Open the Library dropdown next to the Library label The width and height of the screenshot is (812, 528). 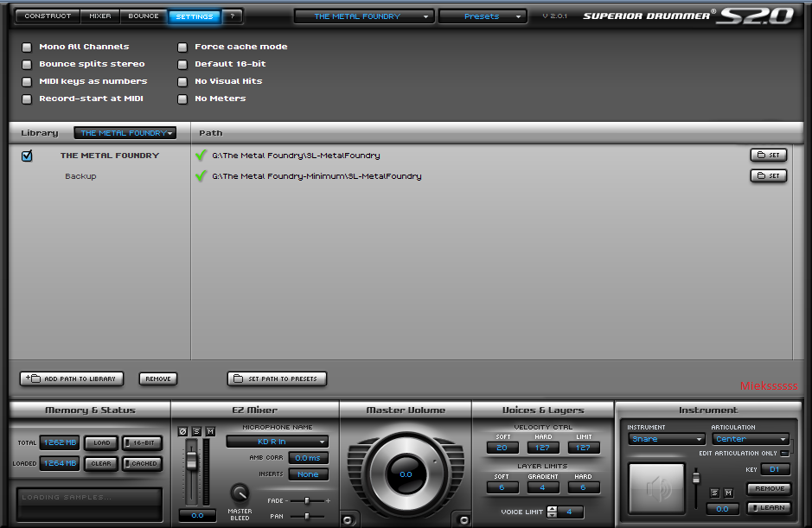coord(125,133)
